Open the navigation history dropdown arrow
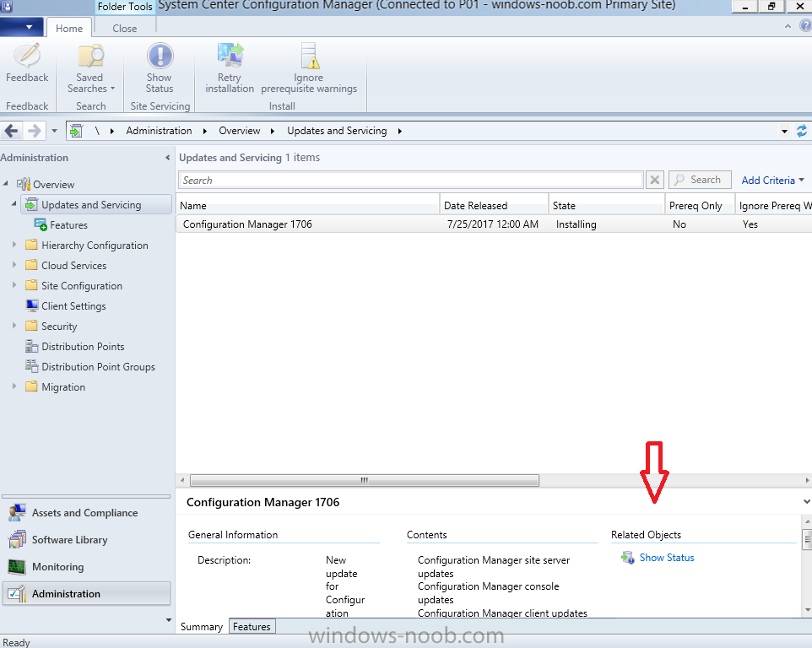Viewport: 812px width, 648px height. (54, 131)
